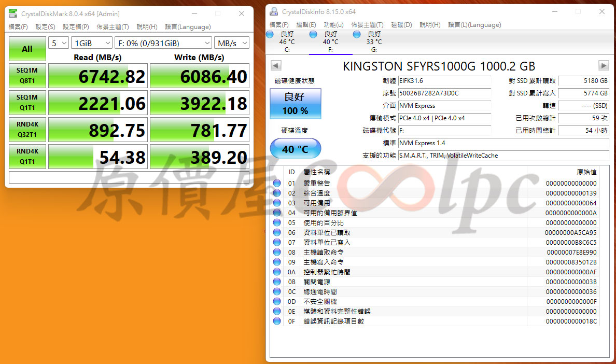Go to previous disk with left arrow
The height and width of the screenshot is (364, 616).
276,65
